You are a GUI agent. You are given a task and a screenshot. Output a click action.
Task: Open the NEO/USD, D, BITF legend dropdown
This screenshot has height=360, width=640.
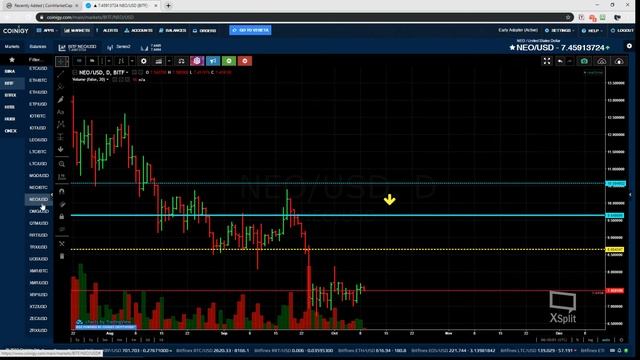(x=127, y=72)
